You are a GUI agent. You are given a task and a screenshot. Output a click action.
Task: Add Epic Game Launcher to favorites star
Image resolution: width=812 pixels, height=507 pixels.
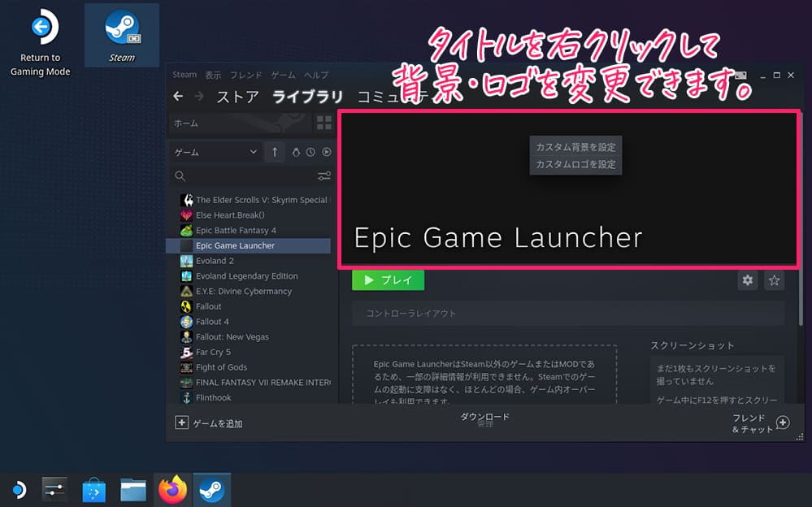774,280
